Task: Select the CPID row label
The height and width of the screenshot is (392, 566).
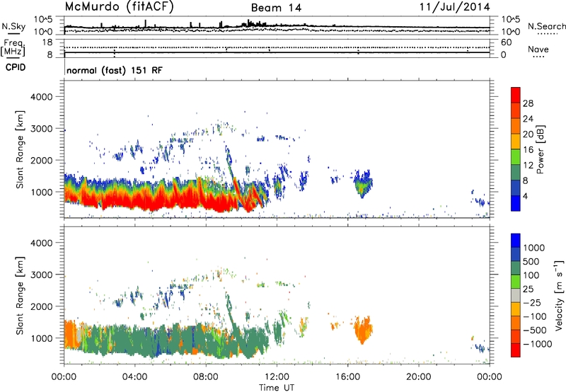Action: 16,67
